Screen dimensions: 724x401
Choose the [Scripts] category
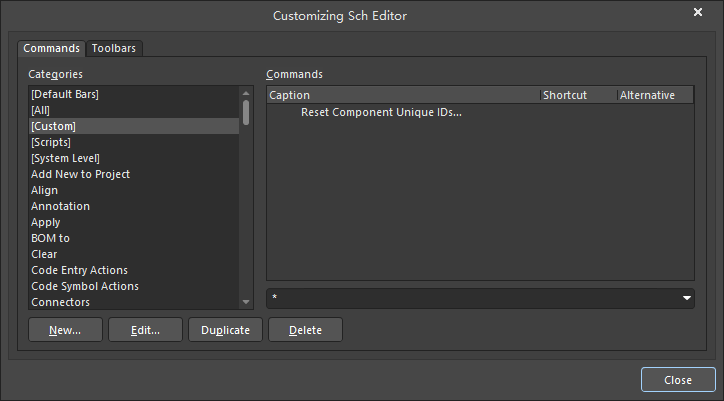point(51,142)
